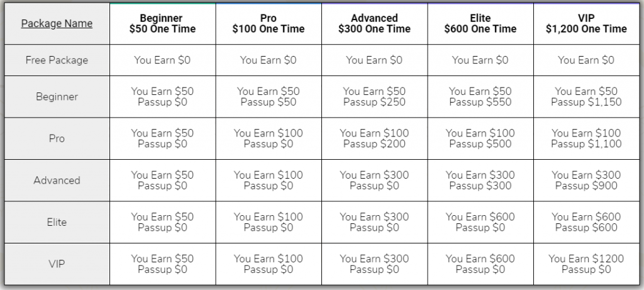Click the Free Package row label
644x290 pixels.
[x=57, y=60]
